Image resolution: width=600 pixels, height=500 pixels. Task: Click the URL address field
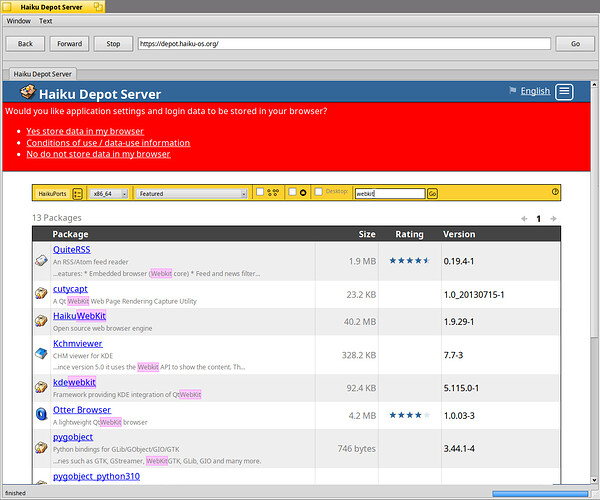(x=344, y=44)
